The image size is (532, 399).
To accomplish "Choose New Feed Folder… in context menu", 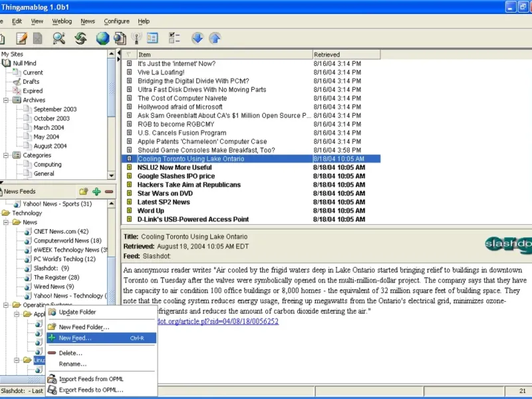I will tap(102, 327).
